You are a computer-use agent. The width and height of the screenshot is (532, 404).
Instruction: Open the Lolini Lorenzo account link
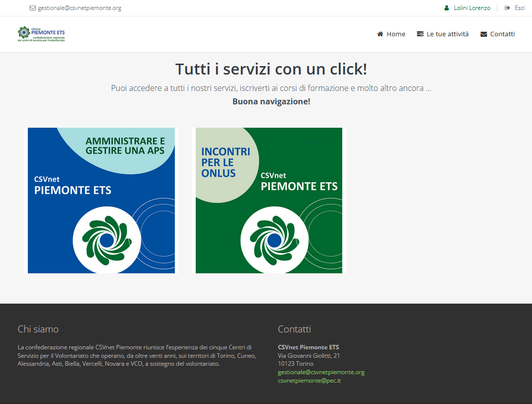(472, 8)
